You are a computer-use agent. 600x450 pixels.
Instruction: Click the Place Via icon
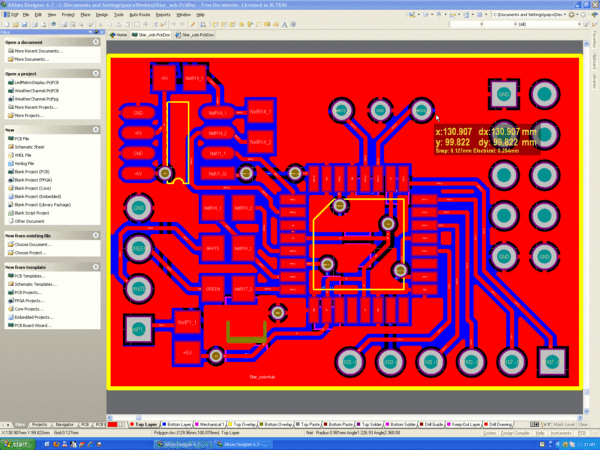point(250,24)
